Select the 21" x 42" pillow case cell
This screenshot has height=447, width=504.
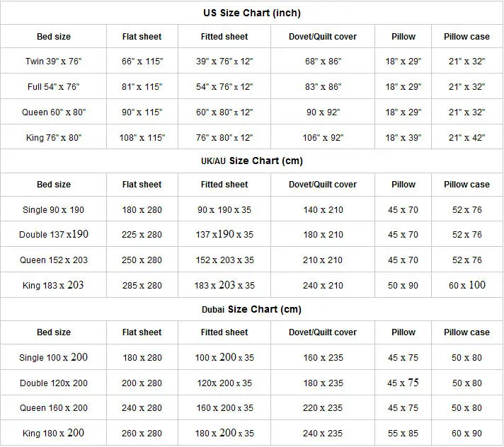(x=466, y=137)
